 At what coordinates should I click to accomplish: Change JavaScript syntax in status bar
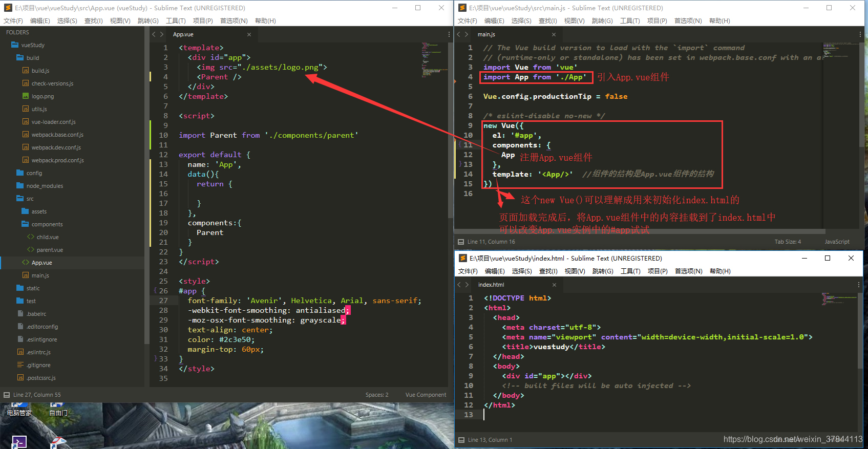click(x=837, y=242)
